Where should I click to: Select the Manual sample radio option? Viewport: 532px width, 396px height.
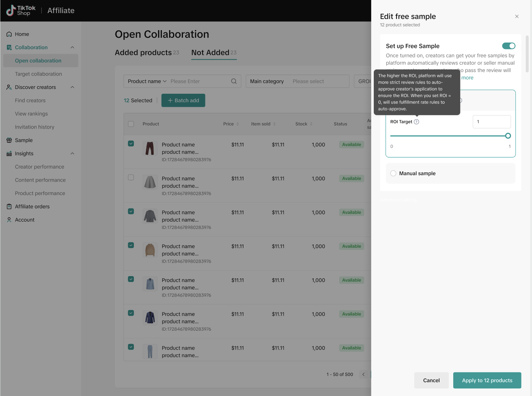393,174
